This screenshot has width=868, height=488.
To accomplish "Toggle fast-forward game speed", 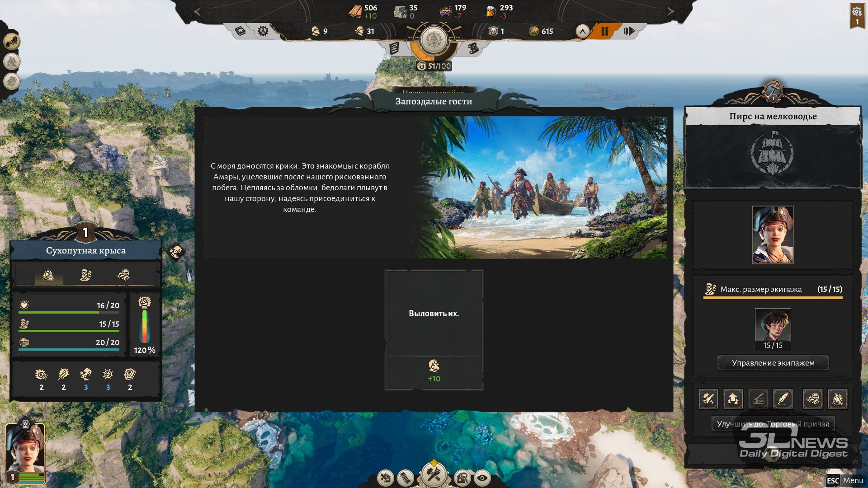I will coord(629,31).
